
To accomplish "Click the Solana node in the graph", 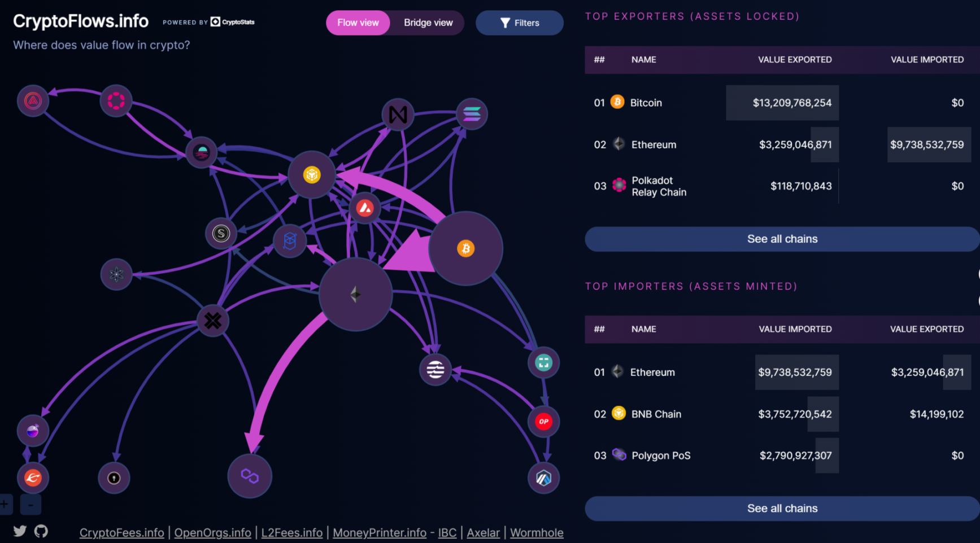I will pyautogui.click(x=472, y=114).
